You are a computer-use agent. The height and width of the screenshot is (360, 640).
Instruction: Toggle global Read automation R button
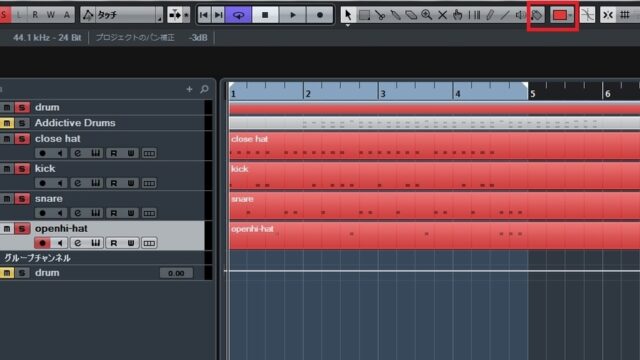pos(35,15)
